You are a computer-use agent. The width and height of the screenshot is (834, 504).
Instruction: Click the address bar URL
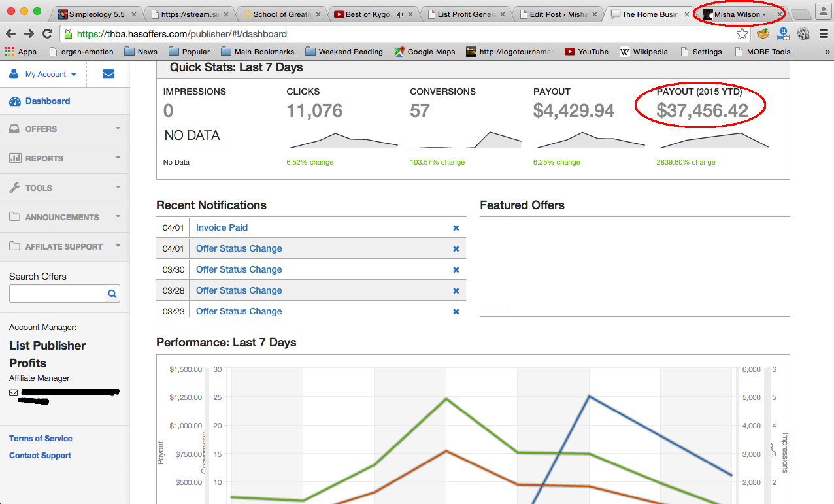pyautogui.click(x=182, y=34)
